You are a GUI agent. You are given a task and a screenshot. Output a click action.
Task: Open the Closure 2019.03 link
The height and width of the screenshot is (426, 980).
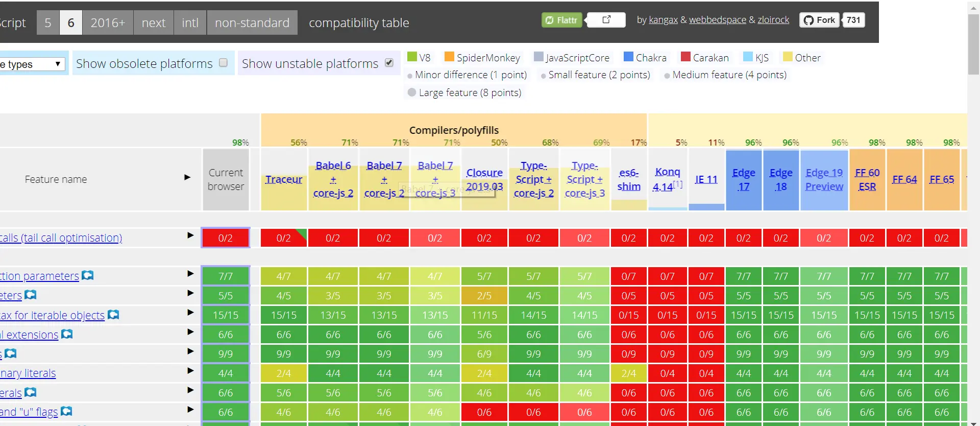484,180
